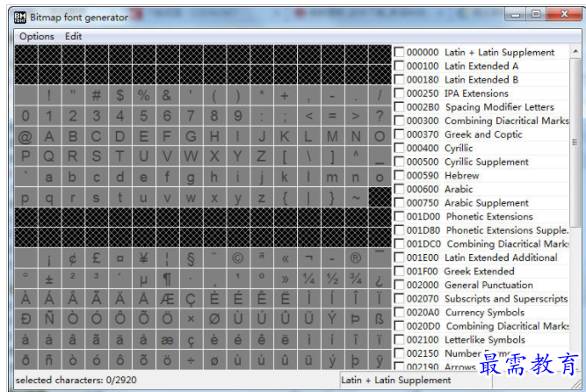
Task: Select the lowercase a glyph
Action: (49, 177)
